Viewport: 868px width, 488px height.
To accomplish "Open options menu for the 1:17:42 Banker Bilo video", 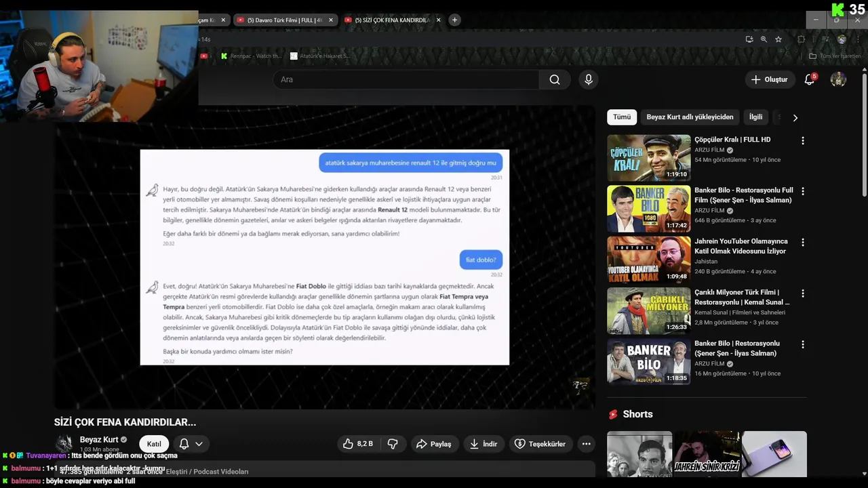I will pyautogui.click(x=803, y=192).
